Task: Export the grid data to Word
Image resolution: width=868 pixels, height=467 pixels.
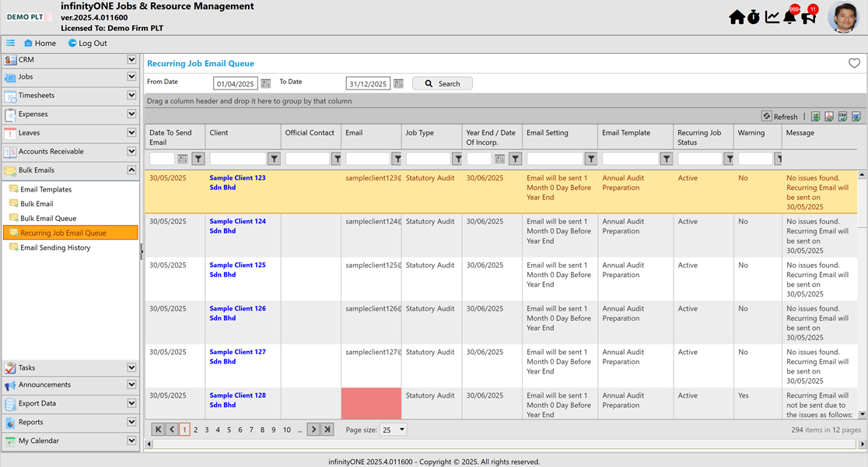Action: pyautogui.click(x=857, y=116)
